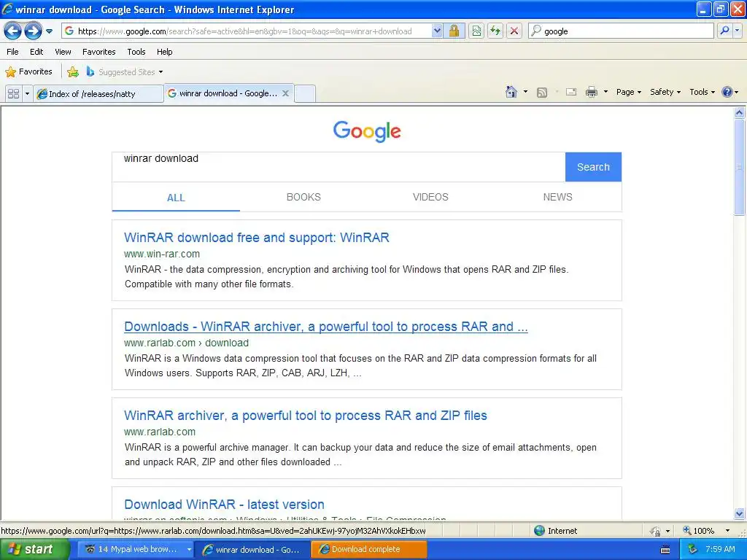
Task: Open the Help menu
Action: point(164,52)
